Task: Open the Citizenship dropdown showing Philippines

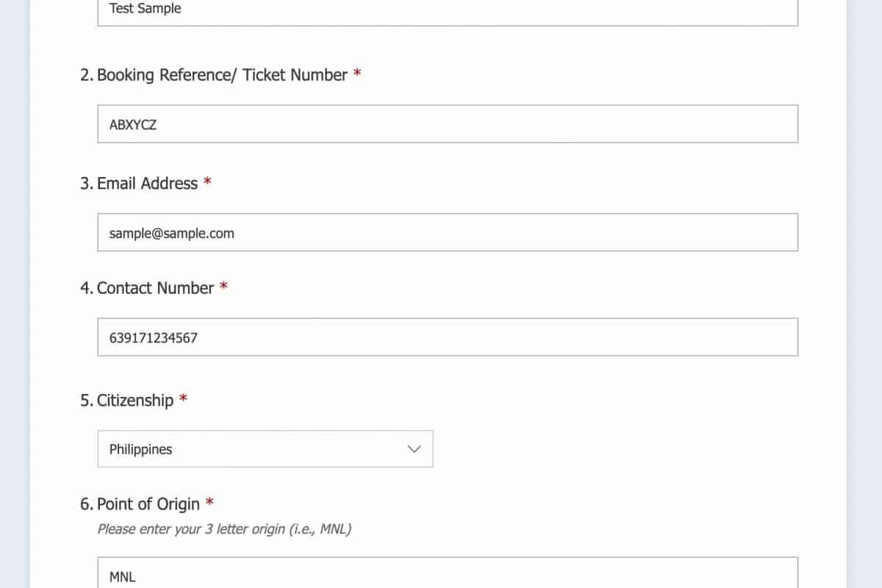Action: (265, 449)
